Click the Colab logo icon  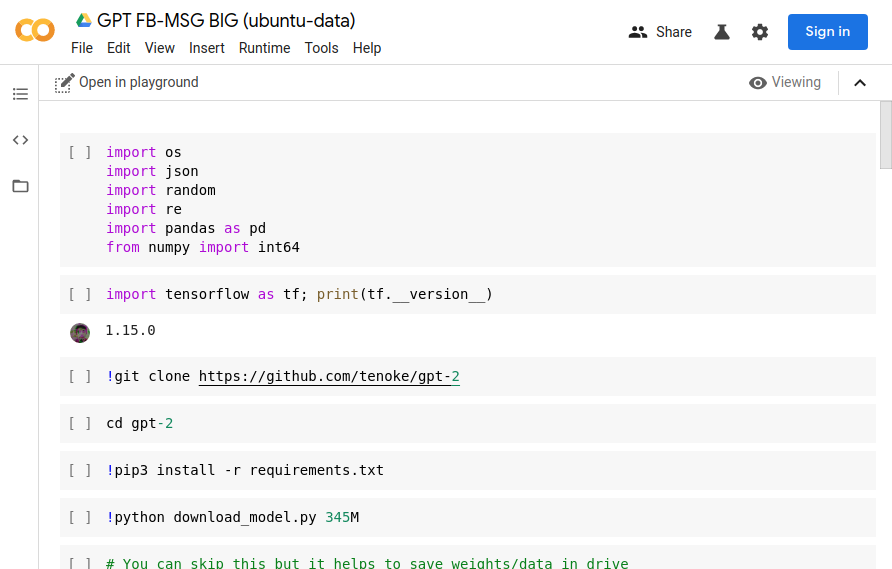point(35,31)
